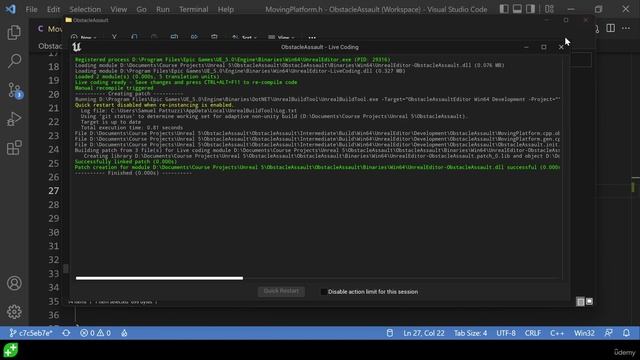Switch to details view in the File Explorer window
640x360 pixels.
point(580,302)
